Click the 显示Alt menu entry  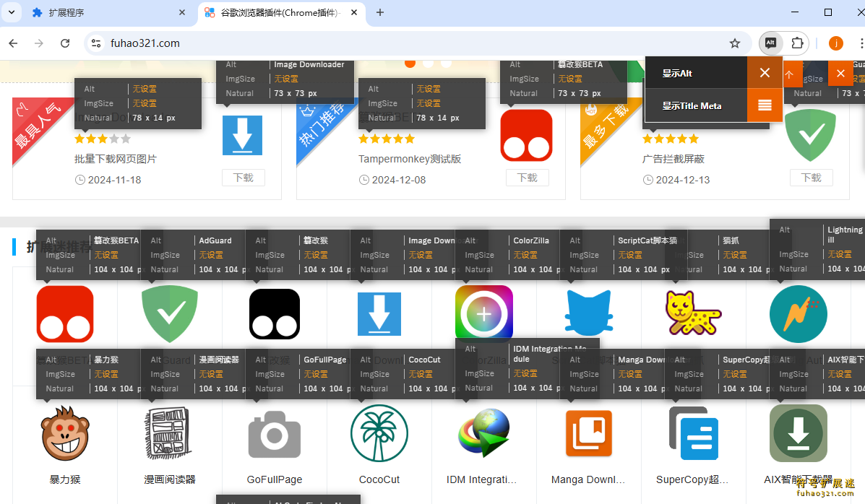(x=696, y=73)
